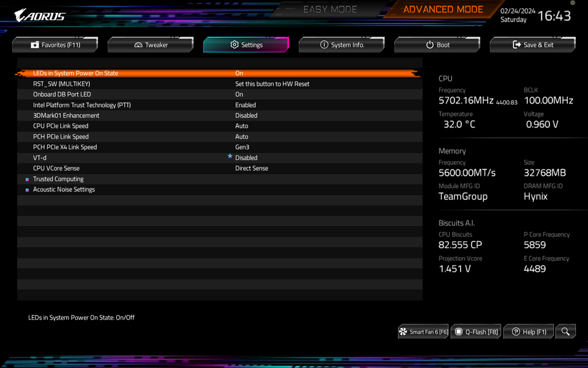Click the Projection Vcore 1.451 V value
The height and width of the screenshot is (368, 588).
[x=454, y=269]
